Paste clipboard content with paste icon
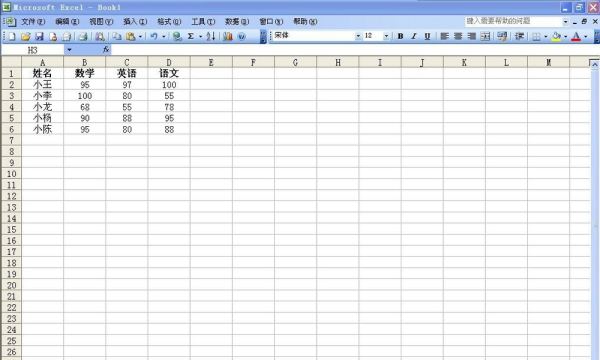600x360 pixels. (131, 36)
